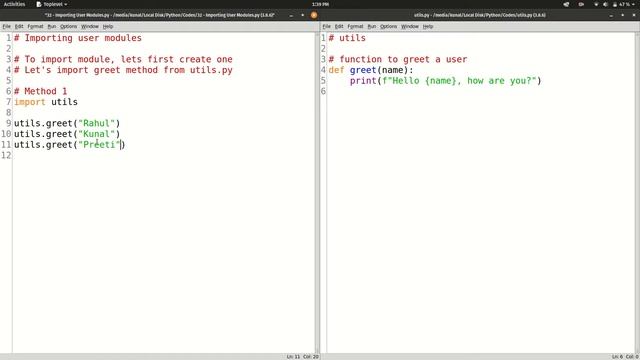Image resolution: width=640 pixels, height=360 pixels.
Task: Maximize the Importing User Modules window
Action: (x=302, y=15)
